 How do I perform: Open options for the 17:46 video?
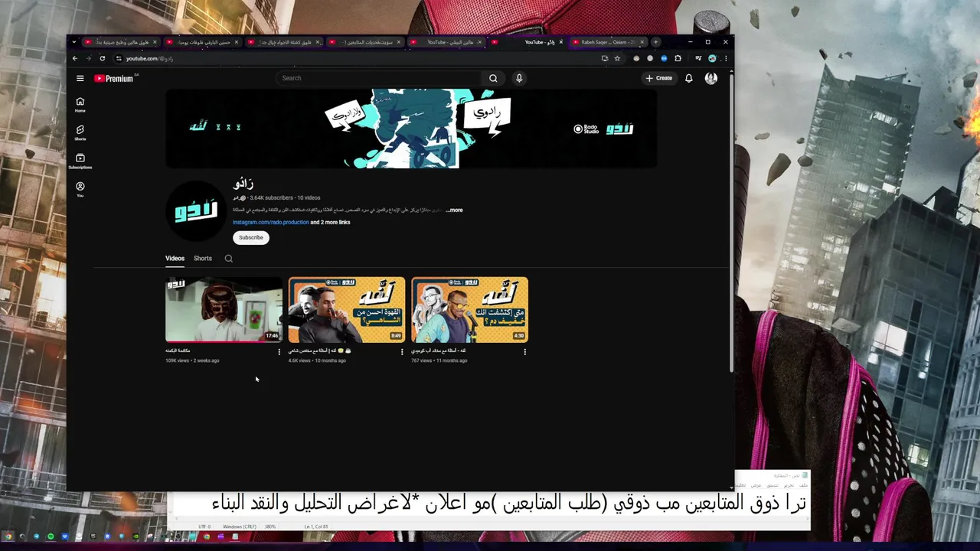[279, 352]
